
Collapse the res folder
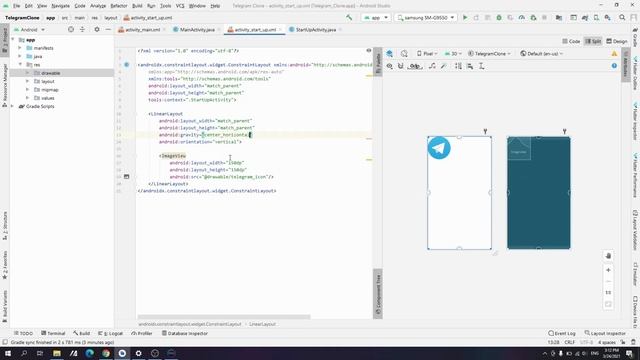tap(20, 64)
